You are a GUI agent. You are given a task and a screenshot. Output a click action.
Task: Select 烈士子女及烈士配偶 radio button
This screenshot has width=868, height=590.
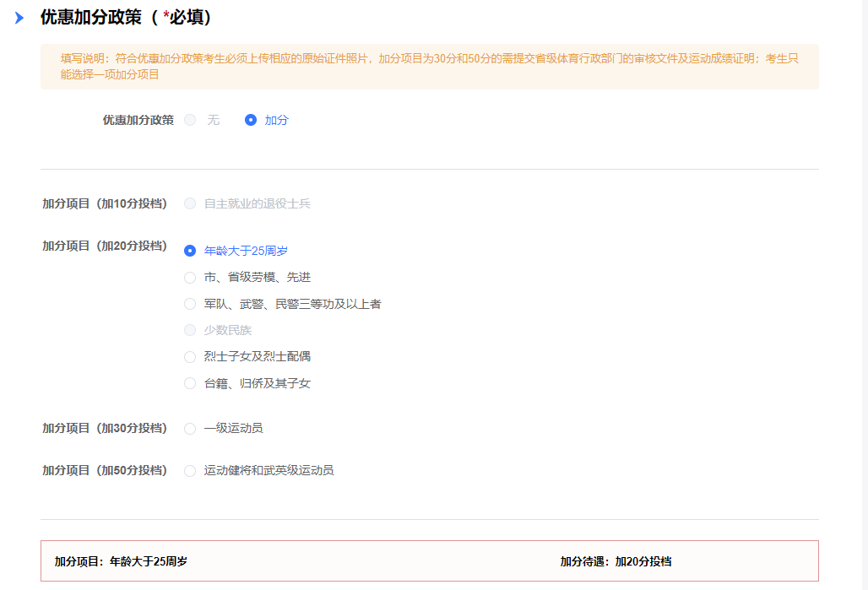coord(190,356)
